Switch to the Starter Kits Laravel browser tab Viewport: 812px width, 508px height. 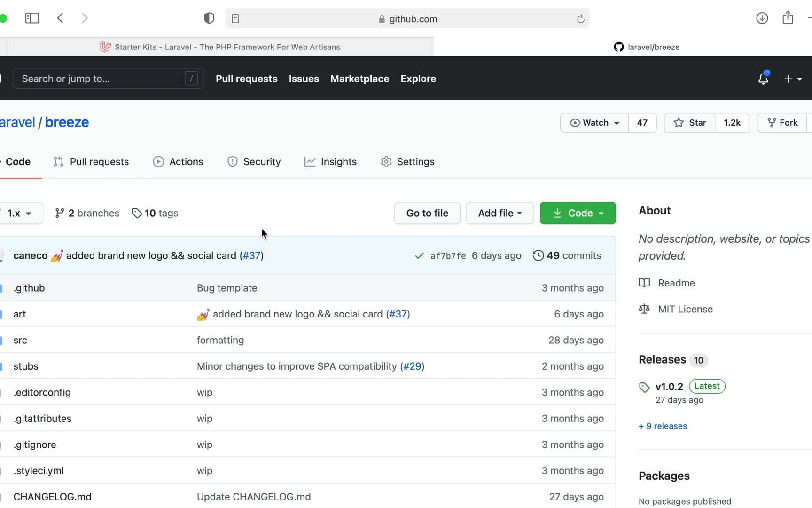tap(220, 47)
